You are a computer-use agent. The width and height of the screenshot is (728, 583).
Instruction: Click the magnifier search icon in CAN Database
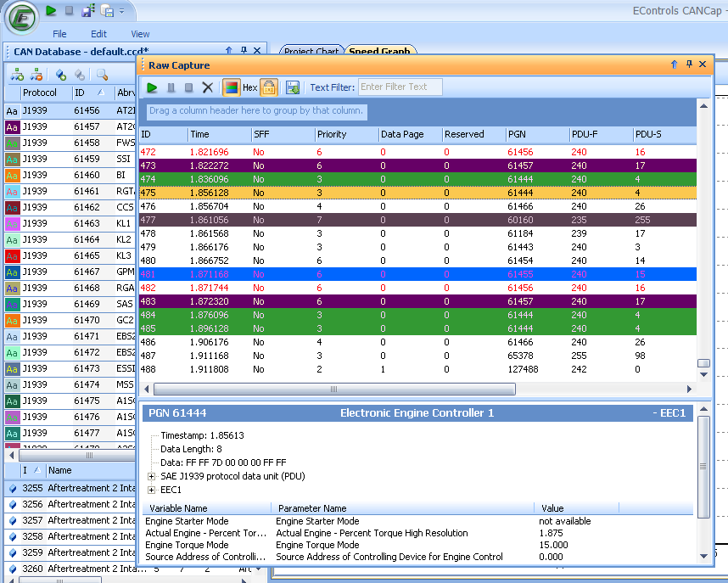[x=102, y=74]
